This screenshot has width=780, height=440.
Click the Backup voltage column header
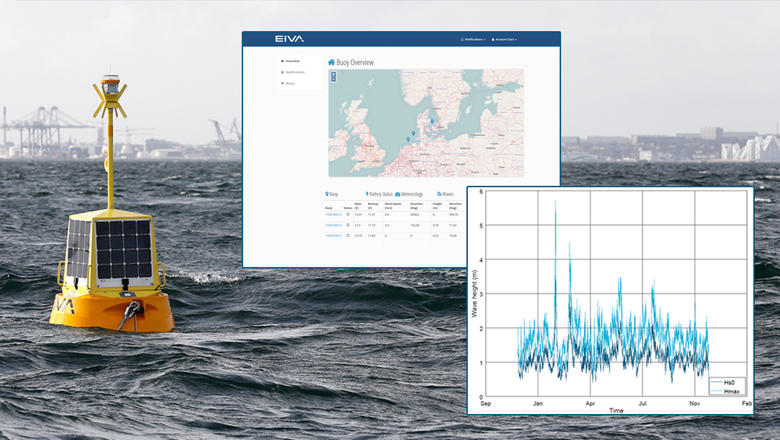pyautogui.click(x=373, y=206)
